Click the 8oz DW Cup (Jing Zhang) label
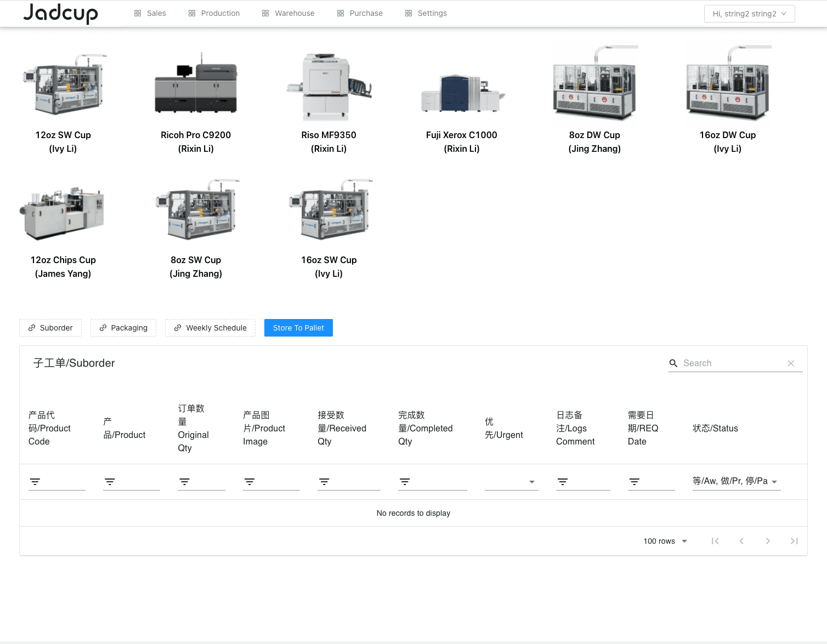 coord(594,141)
